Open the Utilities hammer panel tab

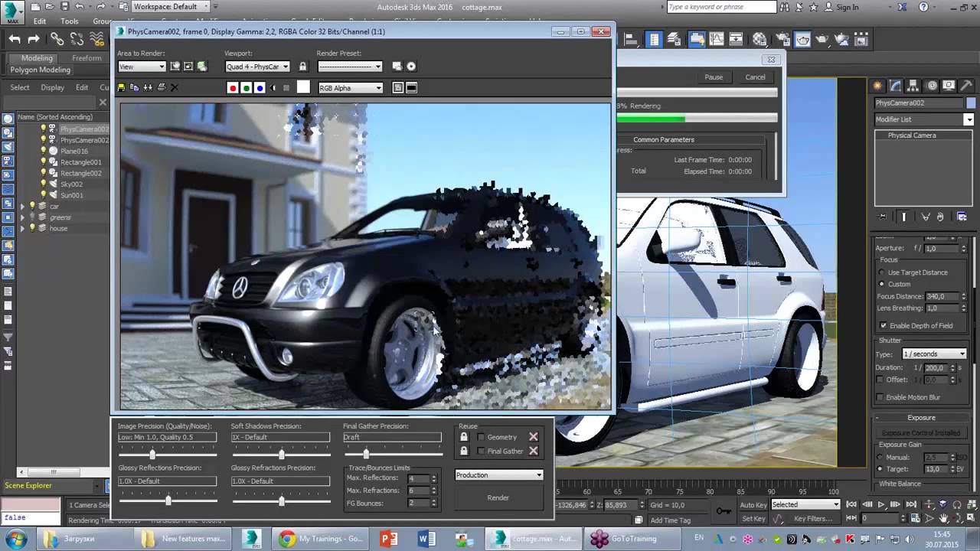[x=965, y=86]
